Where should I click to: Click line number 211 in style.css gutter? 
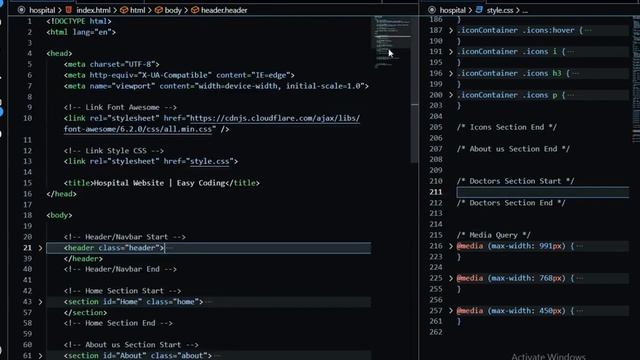pyautogui.click(x=436, y=192)
